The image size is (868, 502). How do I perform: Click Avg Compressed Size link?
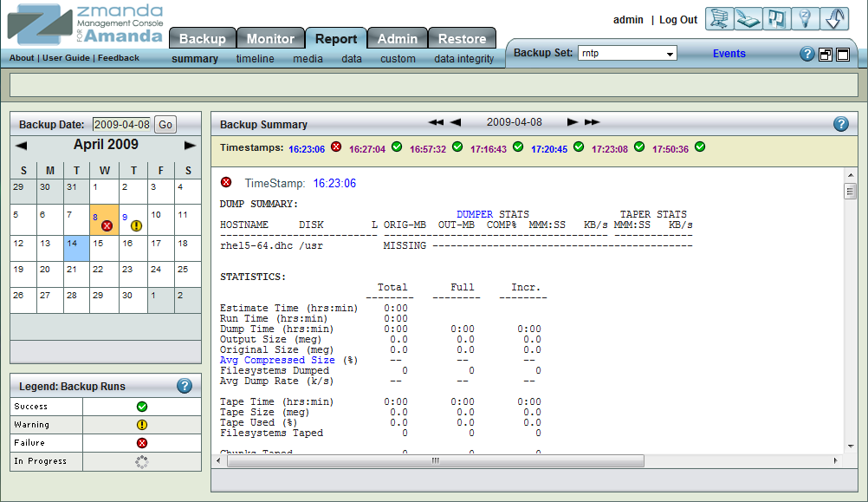[x=277, y=360]
